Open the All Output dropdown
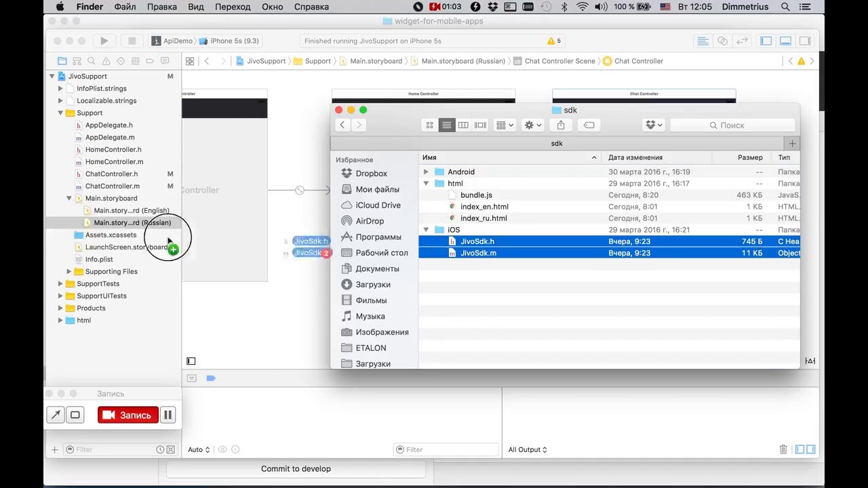The width and height of the screenshot is (868, 488). pyautogui.click(x=528, y=449)
